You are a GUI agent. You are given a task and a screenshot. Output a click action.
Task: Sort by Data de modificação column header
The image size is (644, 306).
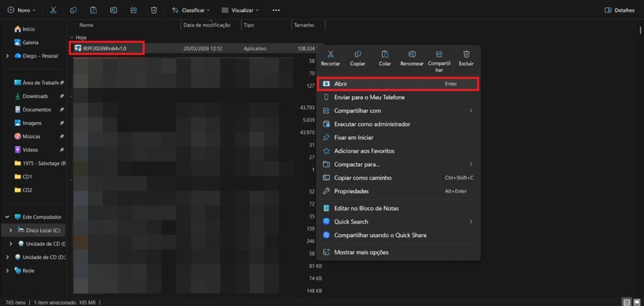tap(207, 25)
